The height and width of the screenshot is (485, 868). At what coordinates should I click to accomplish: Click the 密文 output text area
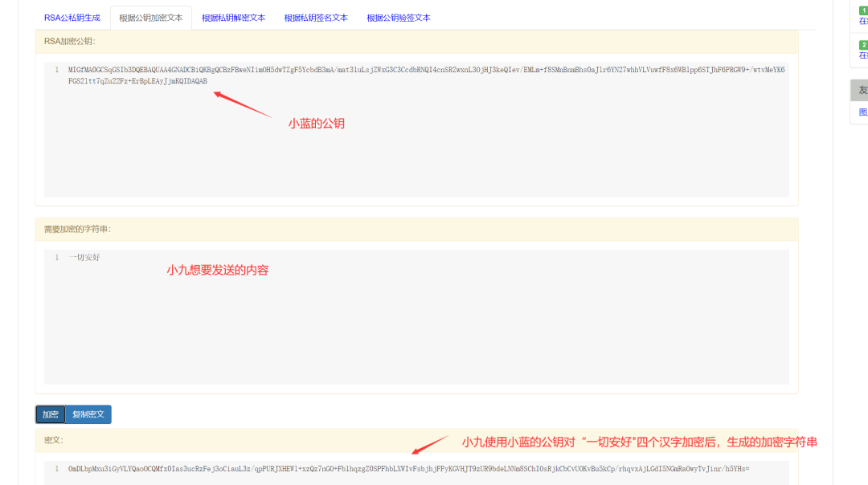click(x=416, y=473)
